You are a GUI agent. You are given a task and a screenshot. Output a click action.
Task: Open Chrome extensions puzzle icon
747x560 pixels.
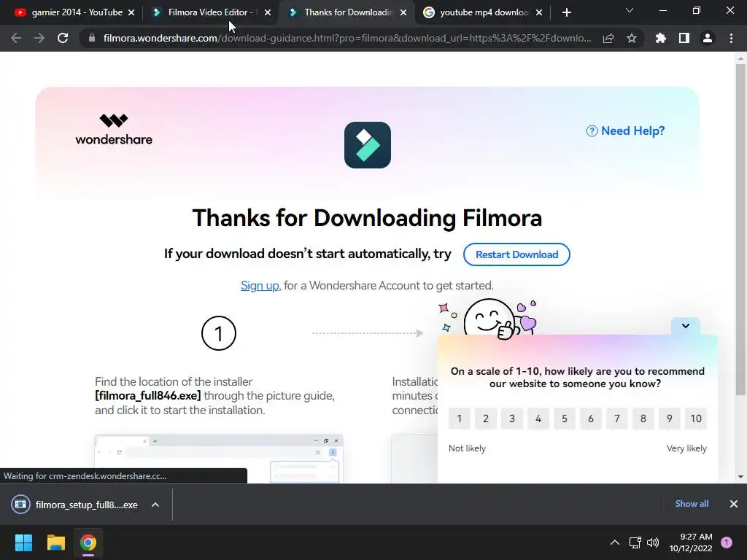(661, 38)
